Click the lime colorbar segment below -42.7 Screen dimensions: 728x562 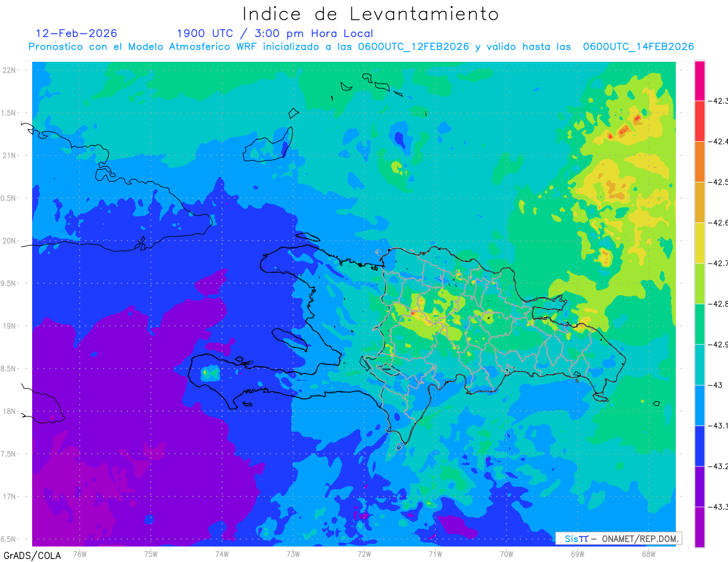[699, 283]
